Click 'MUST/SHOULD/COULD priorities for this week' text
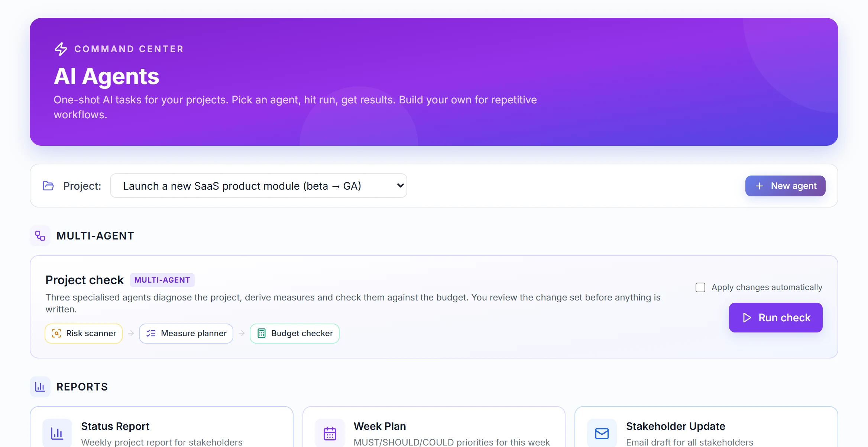 [451, 442]
